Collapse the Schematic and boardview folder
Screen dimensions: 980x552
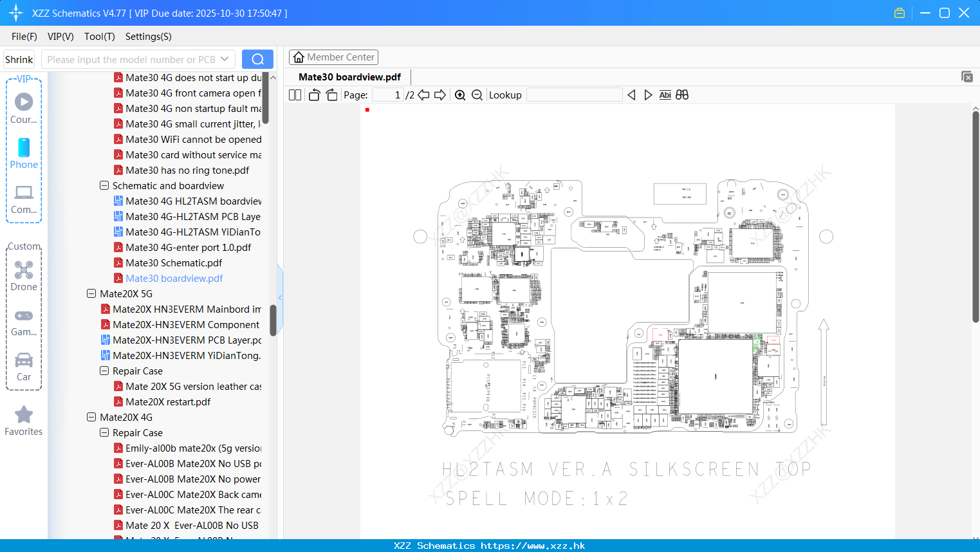pyautogui.click(x=104, y=185)
